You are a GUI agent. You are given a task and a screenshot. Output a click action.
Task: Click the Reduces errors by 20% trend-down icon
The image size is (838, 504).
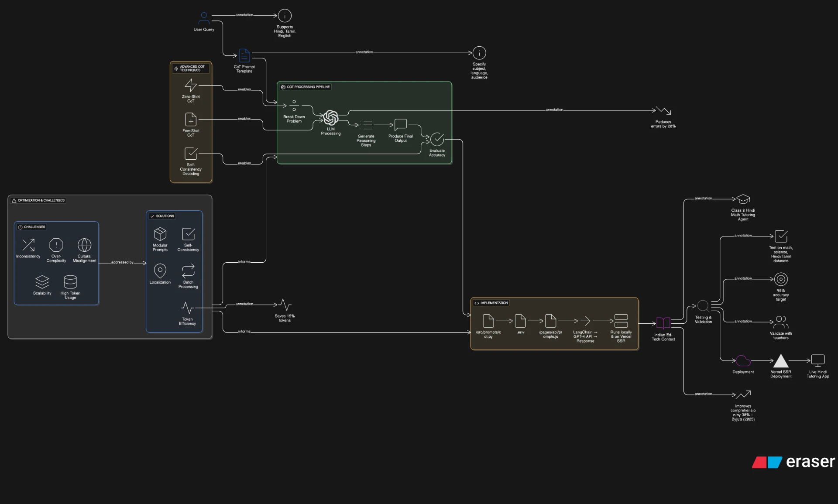pos(663,110)
